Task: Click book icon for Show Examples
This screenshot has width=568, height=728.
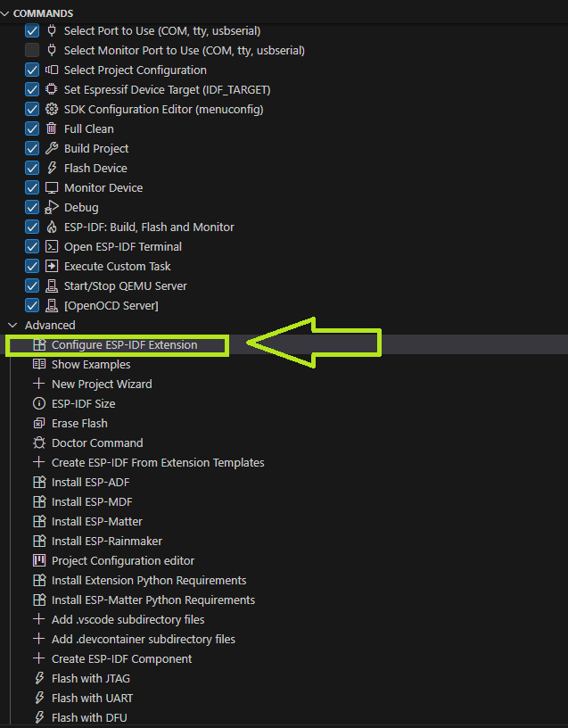Action: (39, 365)
